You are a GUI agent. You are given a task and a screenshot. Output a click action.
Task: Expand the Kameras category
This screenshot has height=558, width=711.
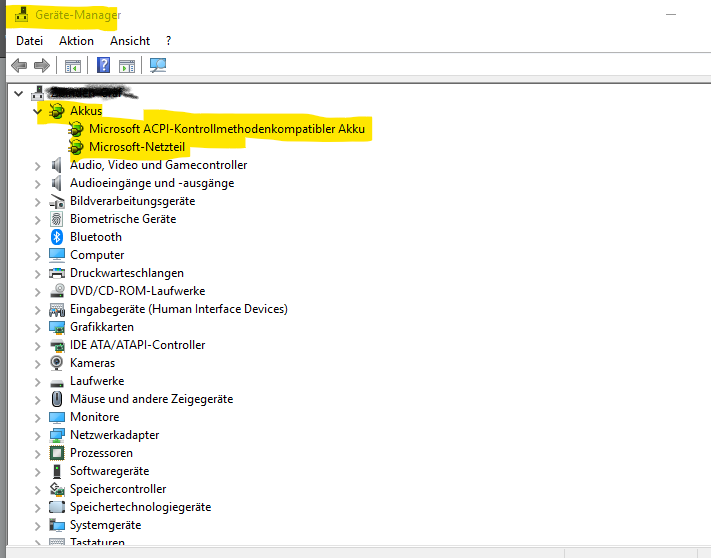[x=38, y=364]
